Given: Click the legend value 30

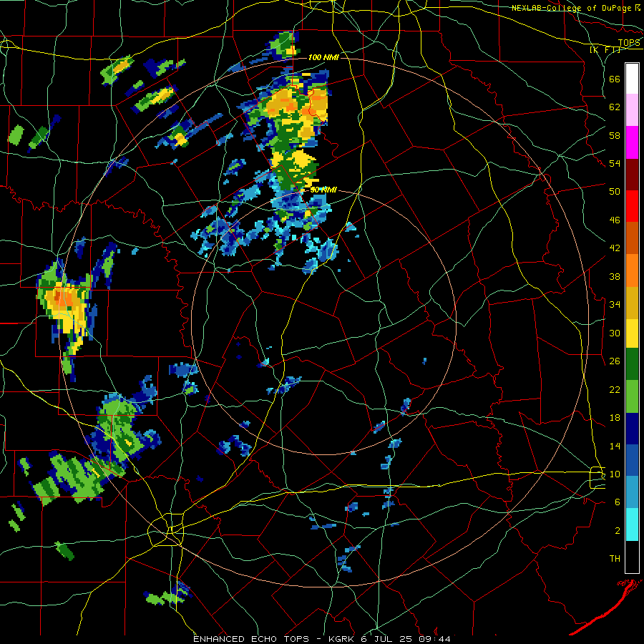Looking at the screenshot, I should [x=615, y=333].
